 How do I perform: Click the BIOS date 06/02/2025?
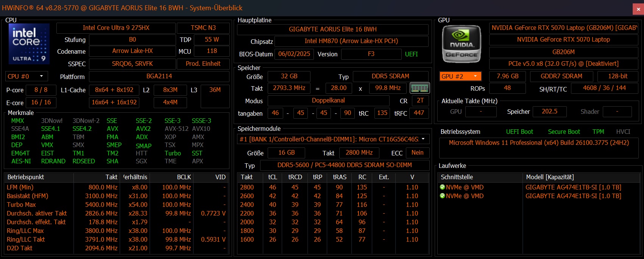[x=294, y=54]
